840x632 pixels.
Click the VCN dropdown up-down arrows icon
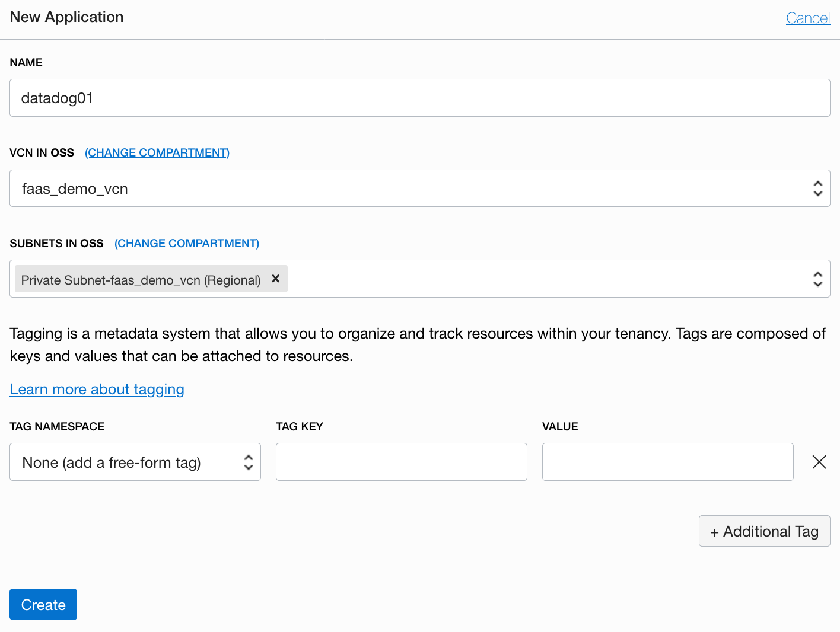click(x=817, y=189)
